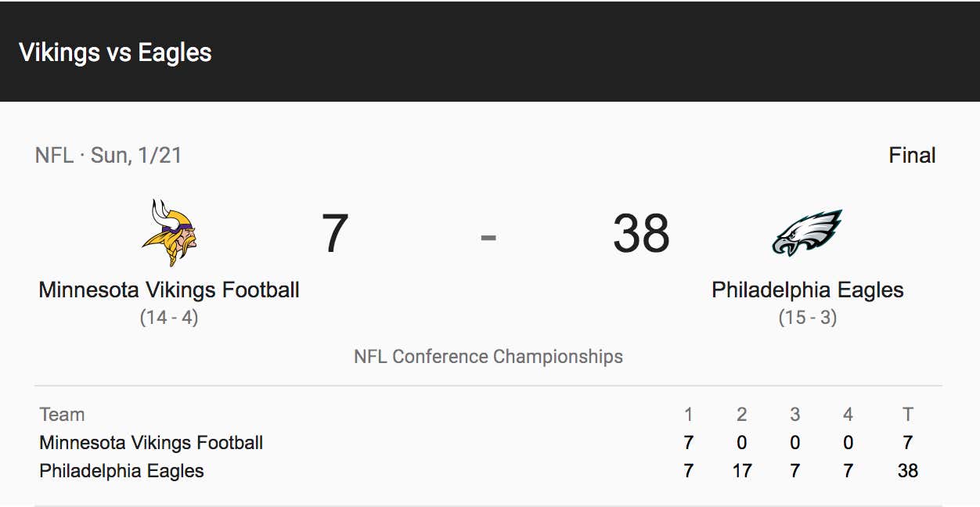The image size is (980, 507).
Task: Select the Team column header in table
Action: [x=62, y=415]
